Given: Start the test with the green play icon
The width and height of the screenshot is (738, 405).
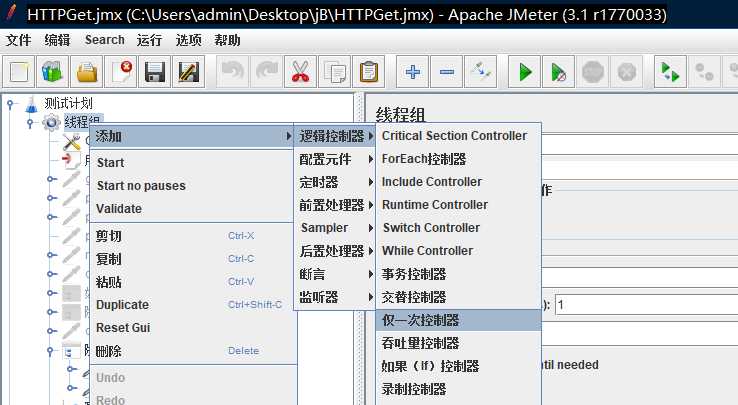Looking at the screenshot, I should tap(525, 72).
